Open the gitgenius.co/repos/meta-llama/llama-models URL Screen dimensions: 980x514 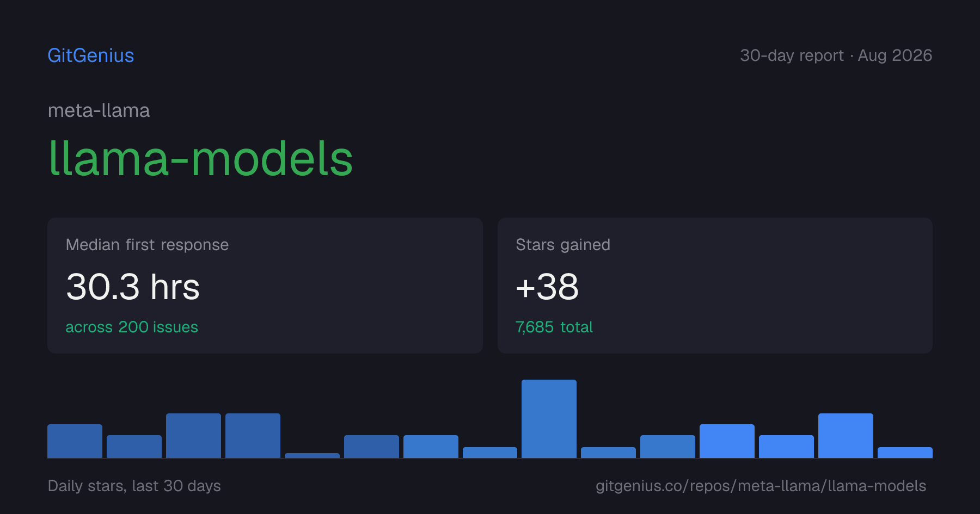761,486
